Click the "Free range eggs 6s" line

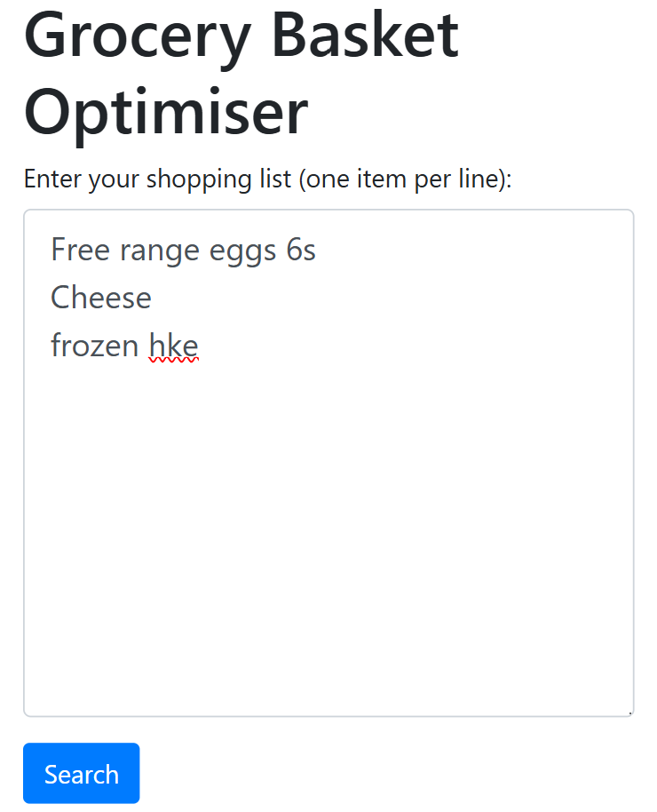point(183,250)
